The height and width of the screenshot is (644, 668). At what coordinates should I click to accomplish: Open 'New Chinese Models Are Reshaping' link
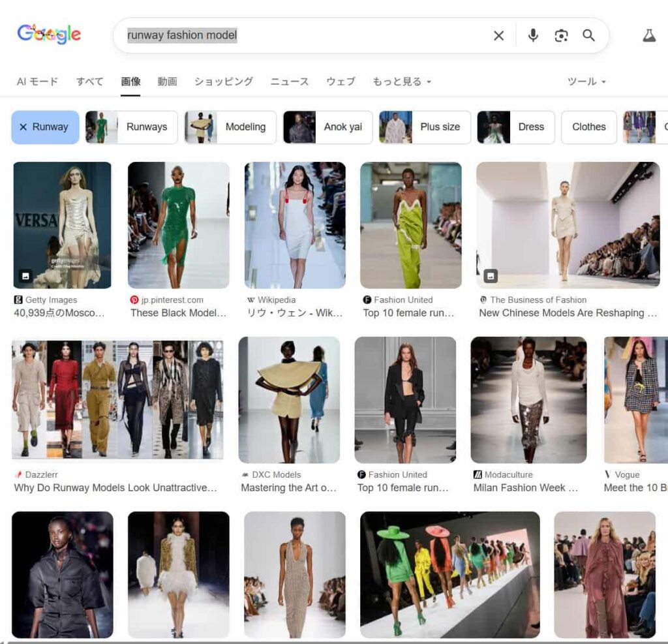pos(568,313)
